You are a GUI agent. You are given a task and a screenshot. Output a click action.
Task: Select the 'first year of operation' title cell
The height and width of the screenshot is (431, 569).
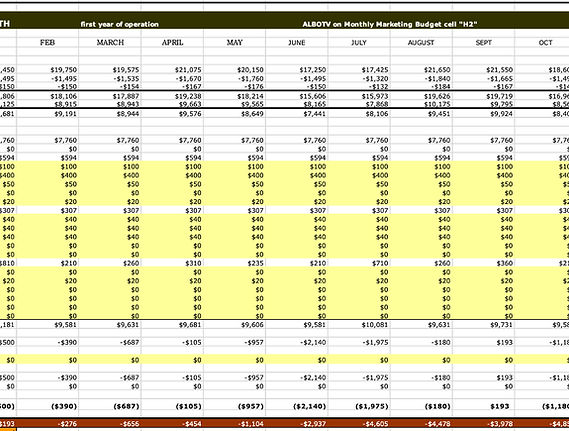pyautogui.click(x=119, y=24)
